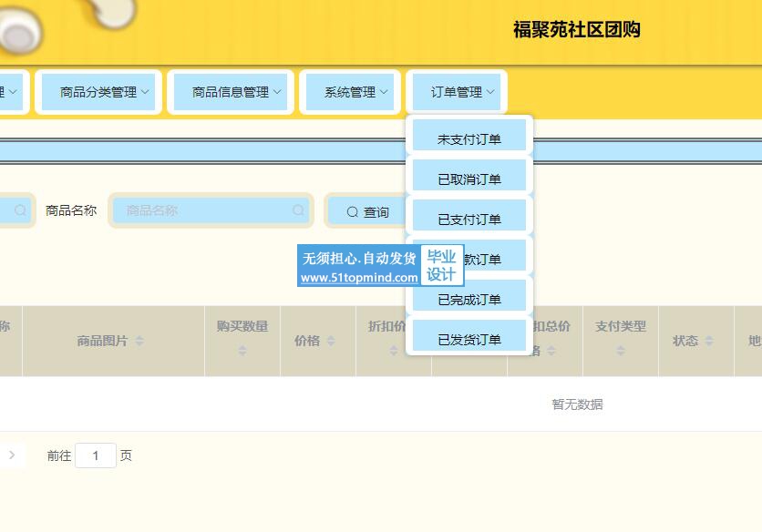Go to next page with right arrow
The width and height of the screenshot is (762, 532).
[12, 455]
